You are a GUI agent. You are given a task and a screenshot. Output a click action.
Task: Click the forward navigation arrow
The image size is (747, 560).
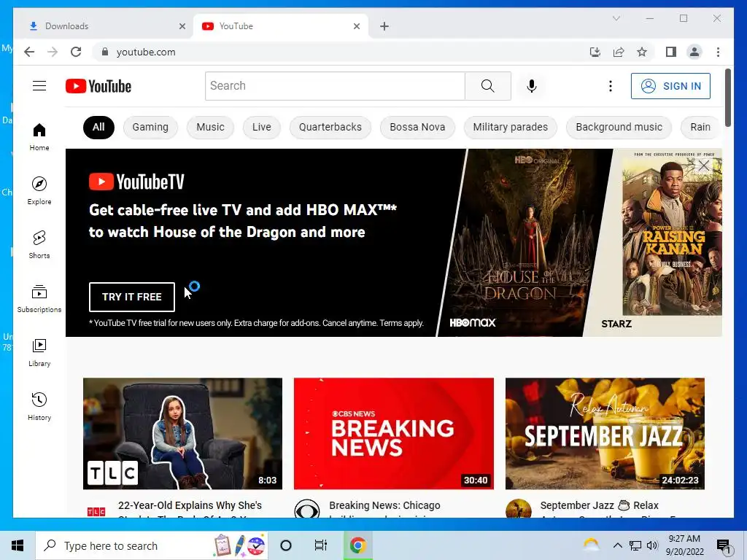(x=53, y=52)
